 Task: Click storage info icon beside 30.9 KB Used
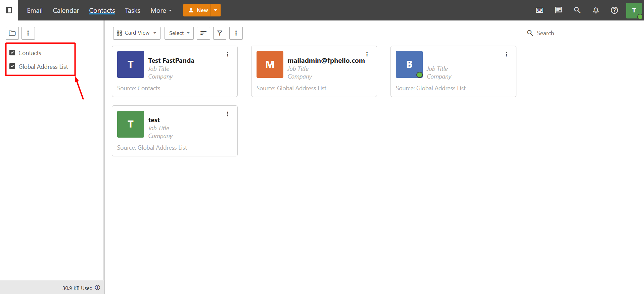(x=97, y=288)
